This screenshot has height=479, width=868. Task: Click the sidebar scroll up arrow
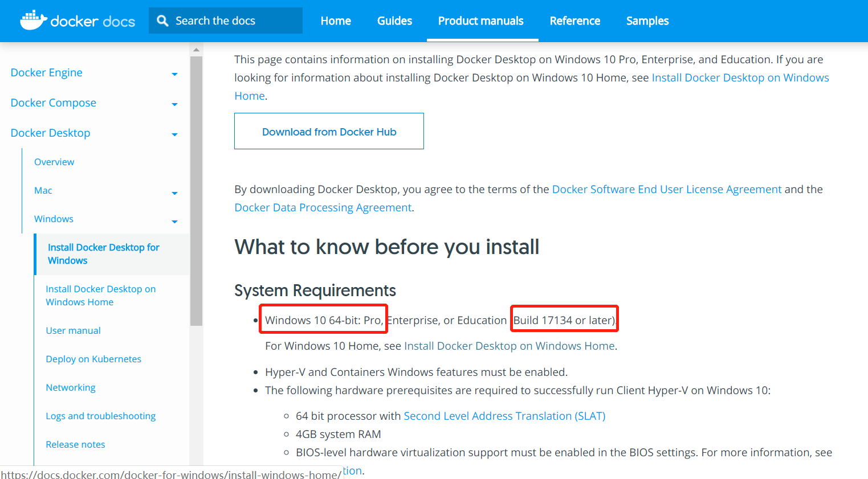pos(196,50)
